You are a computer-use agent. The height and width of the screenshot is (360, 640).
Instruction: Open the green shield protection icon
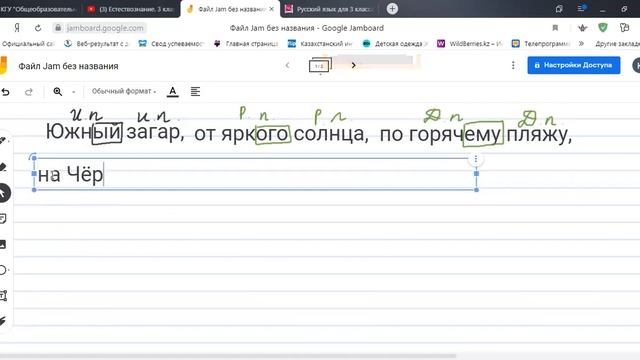[x=602, y=28]
